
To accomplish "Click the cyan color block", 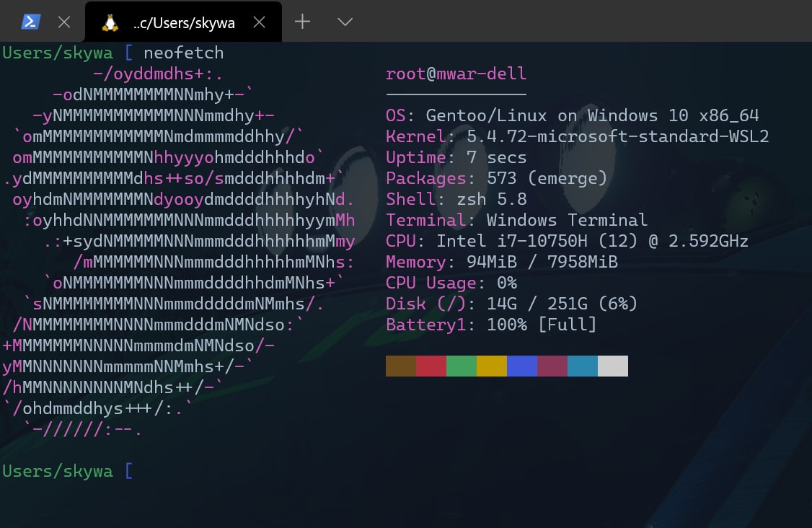I will coord(583,366).
